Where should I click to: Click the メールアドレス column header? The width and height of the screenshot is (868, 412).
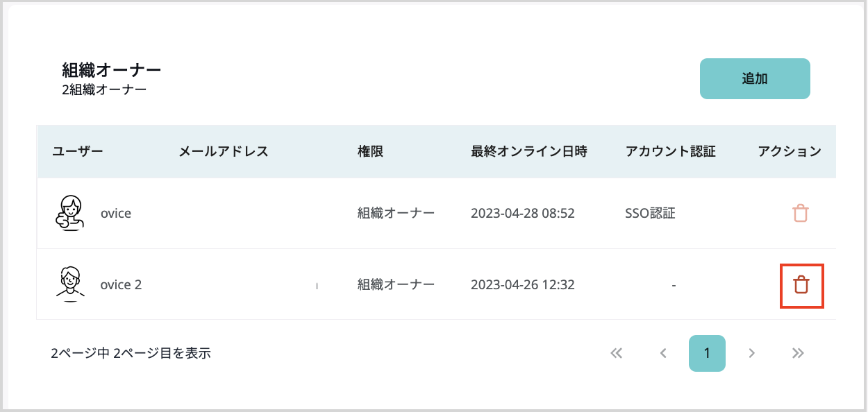pos(223,151)
